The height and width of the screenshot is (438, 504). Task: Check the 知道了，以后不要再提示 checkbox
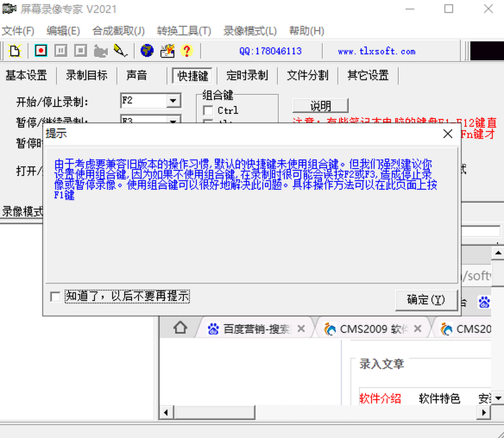(x=55, y=297)
